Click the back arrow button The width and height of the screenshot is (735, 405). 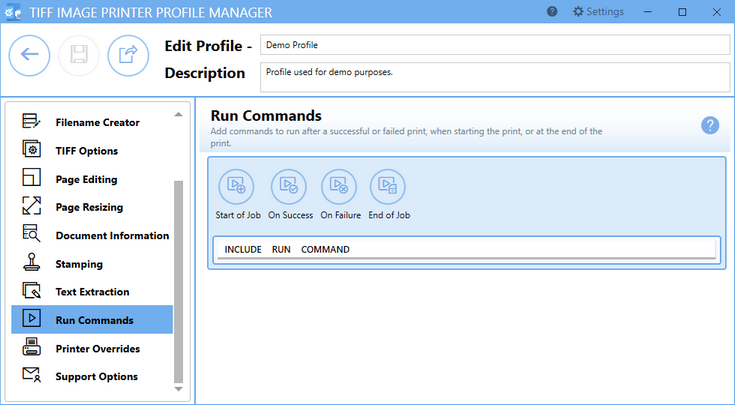tap(30, 55)
